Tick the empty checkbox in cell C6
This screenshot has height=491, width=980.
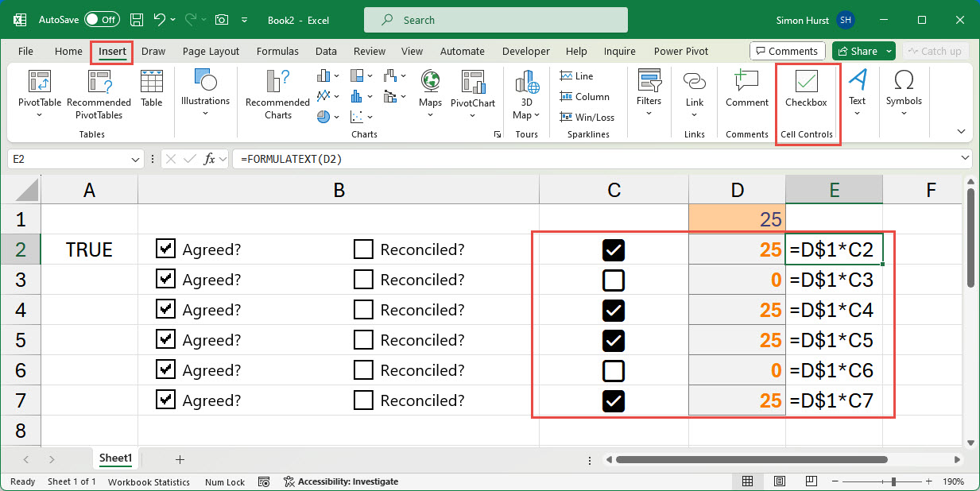click(614, 371)
